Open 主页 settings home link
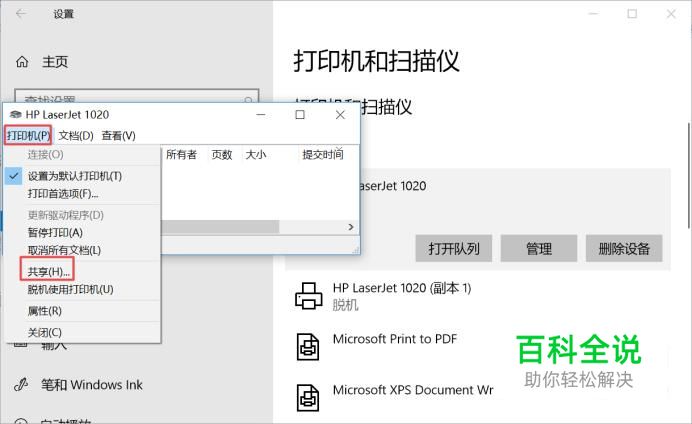692x424 pixels. click(55, 62)
